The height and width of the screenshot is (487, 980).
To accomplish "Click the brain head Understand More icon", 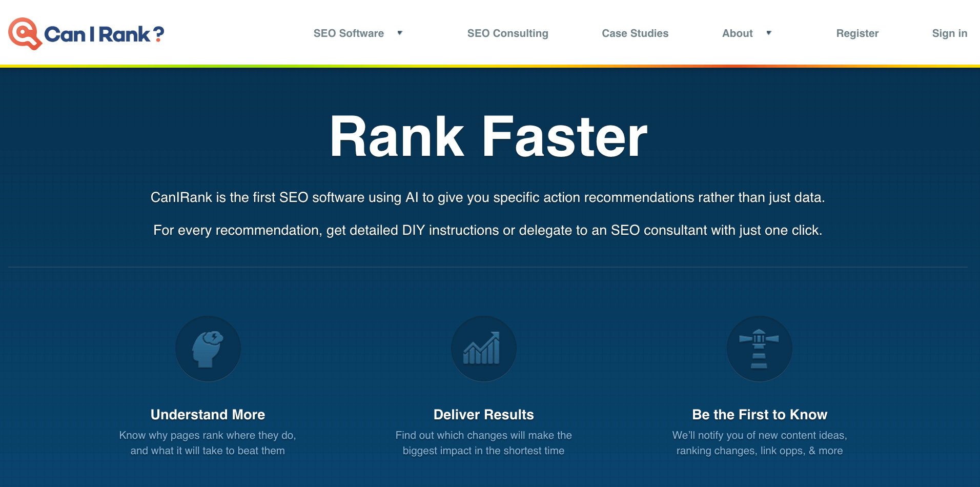I will (208, 349).
